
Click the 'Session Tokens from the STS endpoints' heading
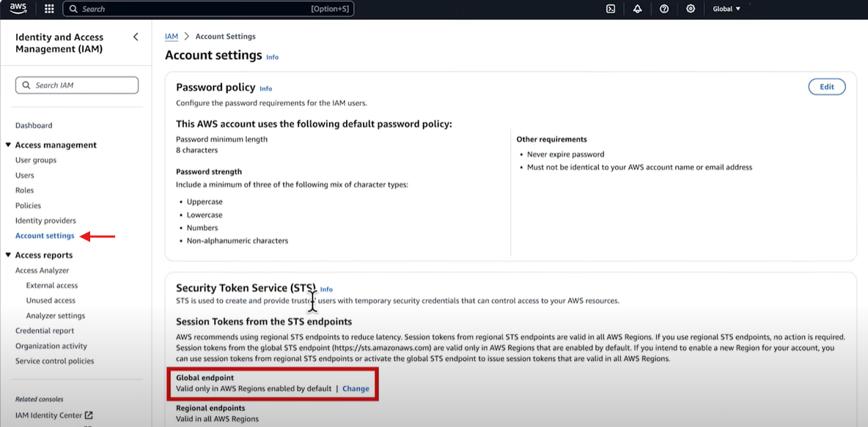[264, 322]
